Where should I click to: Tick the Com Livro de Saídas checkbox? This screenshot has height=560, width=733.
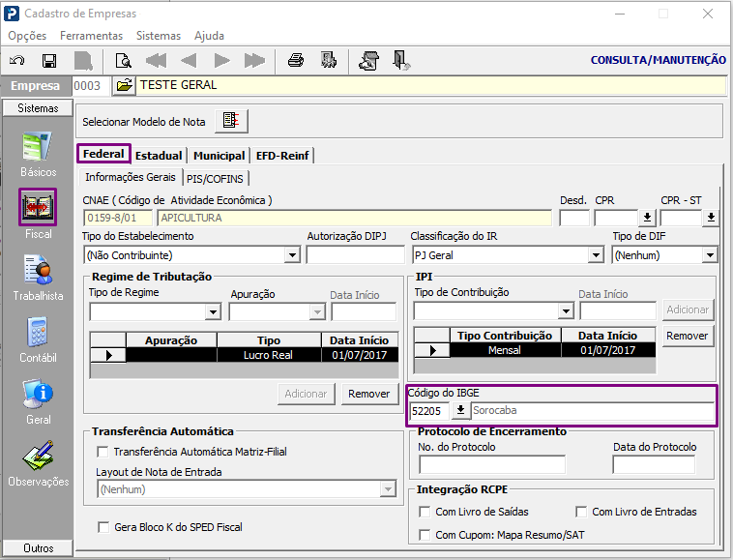[425, 512]
